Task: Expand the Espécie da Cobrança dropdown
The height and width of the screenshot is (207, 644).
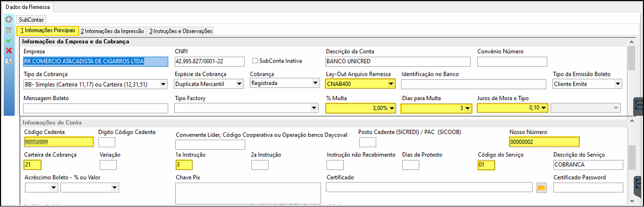Action: (x=239, y=83)
